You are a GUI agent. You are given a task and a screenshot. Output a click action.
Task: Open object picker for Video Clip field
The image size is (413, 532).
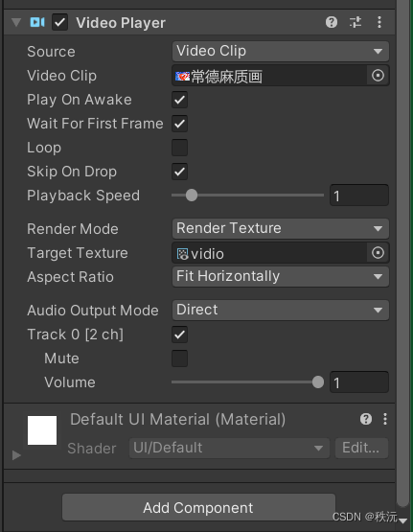(x=378, y=76)
